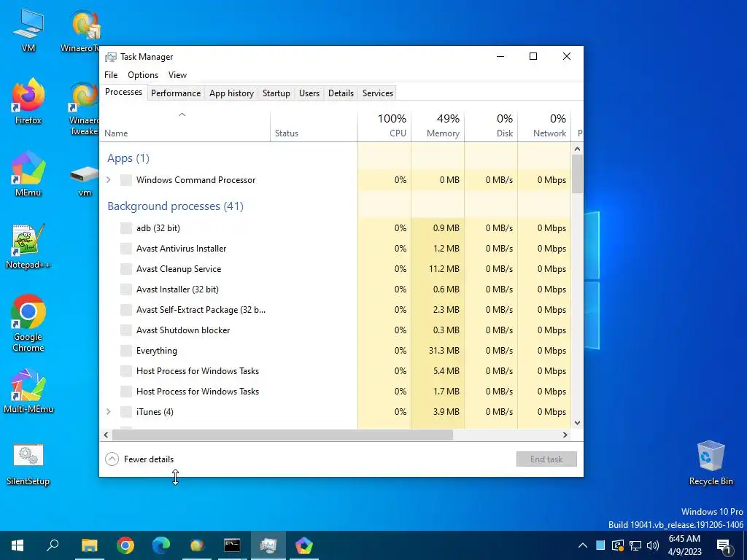Screen dimensions: 747x560
Task: Select the vm drive icon on desktop
Action: [85, 179]
